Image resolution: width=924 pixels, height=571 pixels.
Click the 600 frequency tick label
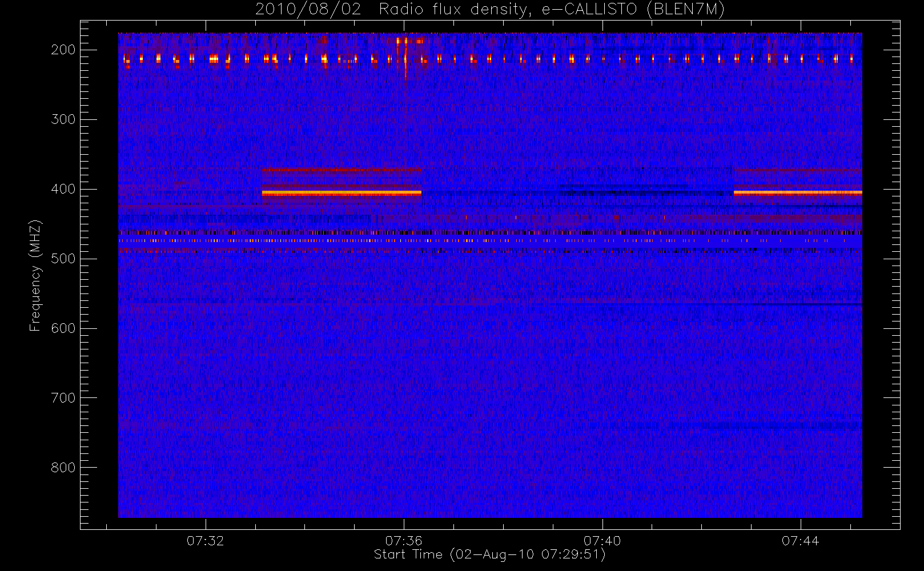(63, 328)
